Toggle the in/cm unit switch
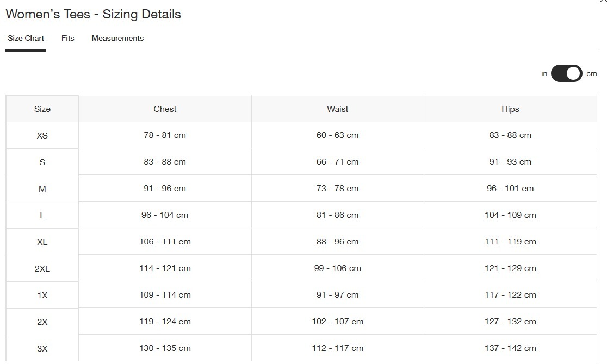607x364 pixels. click(x=566, y=73)
